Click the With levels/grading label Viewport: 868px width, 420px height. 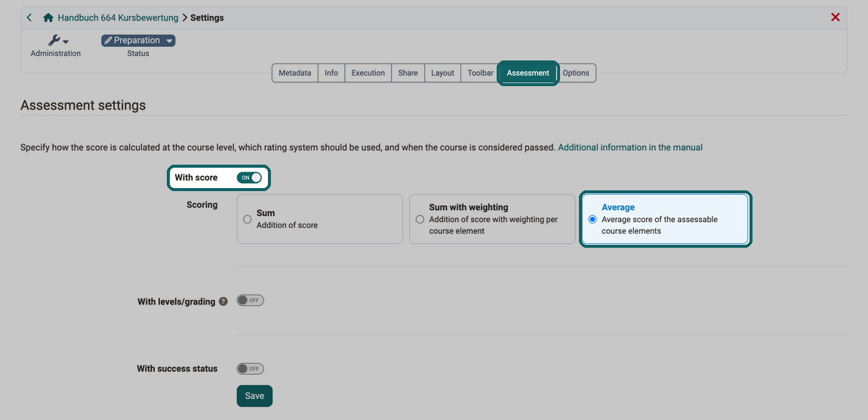click(x=176, y=302)
